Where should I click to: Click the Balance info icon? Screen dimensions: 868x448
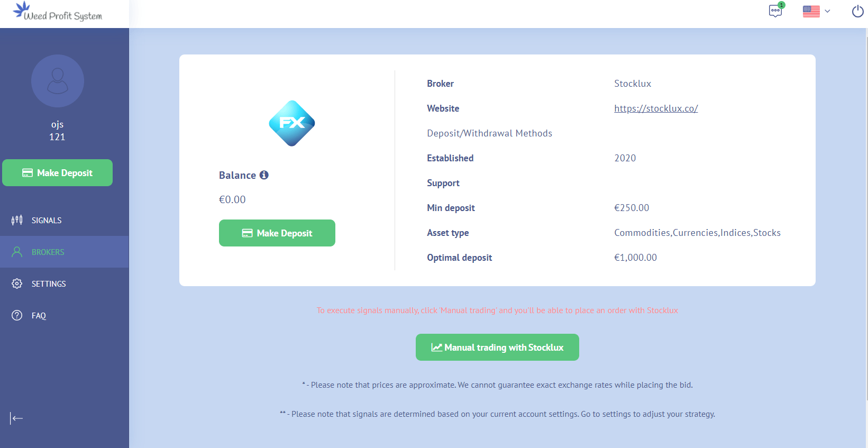point(264,175)
